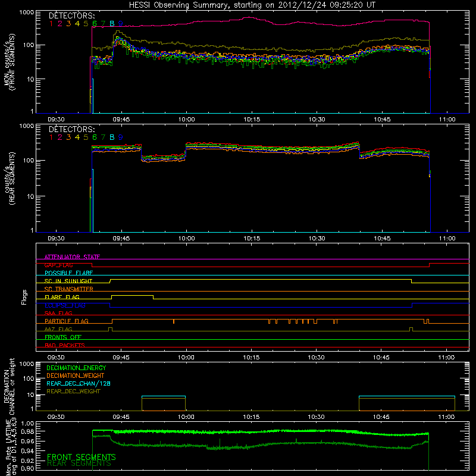Screen dimensions: 476x476
Task: Click the Flags y-axis label
Action: pyautogui.click(x=24, y=297)
